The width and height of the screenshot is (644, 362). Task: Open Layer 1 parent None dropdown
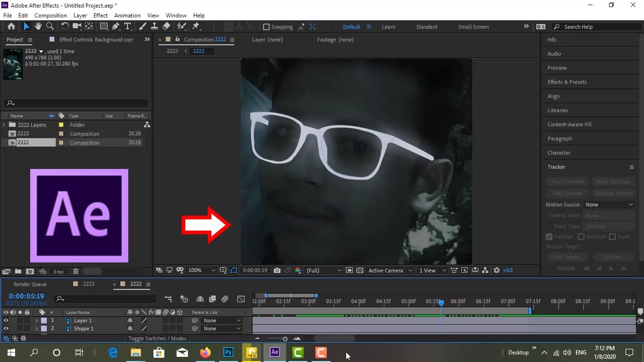[222, 321]
